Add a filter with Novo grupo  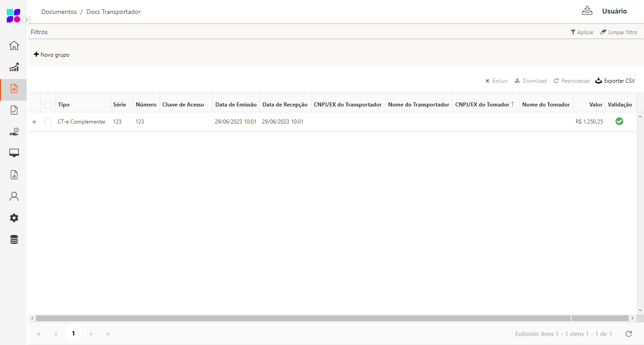pyautogui.click(x=52, y=55)
